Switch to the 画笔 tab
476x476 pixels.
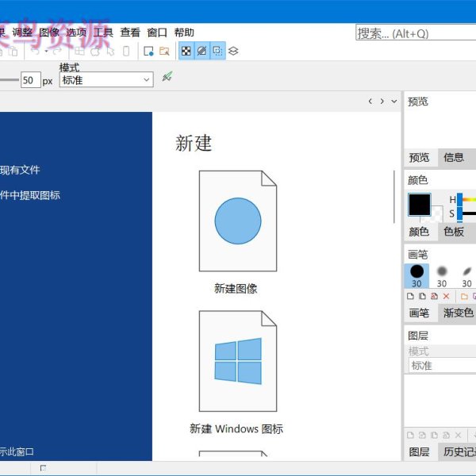(419, 313)
